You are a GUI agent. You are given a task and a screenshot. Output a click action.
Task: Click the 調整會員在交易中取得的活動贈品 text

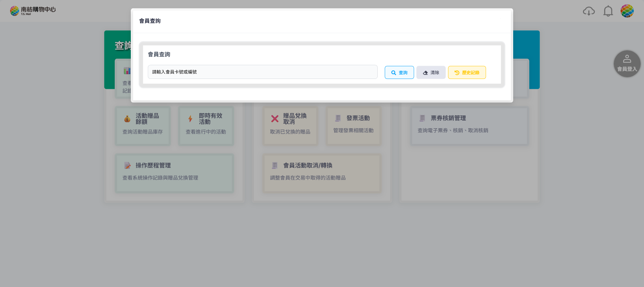(x=308, y=178)
